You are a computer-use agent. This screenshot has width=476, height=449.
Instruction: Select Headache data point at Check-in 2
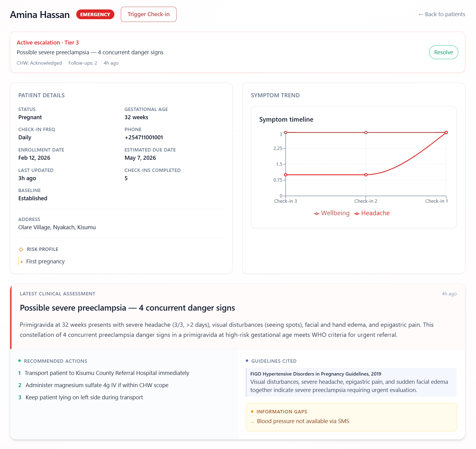(366, 175)
